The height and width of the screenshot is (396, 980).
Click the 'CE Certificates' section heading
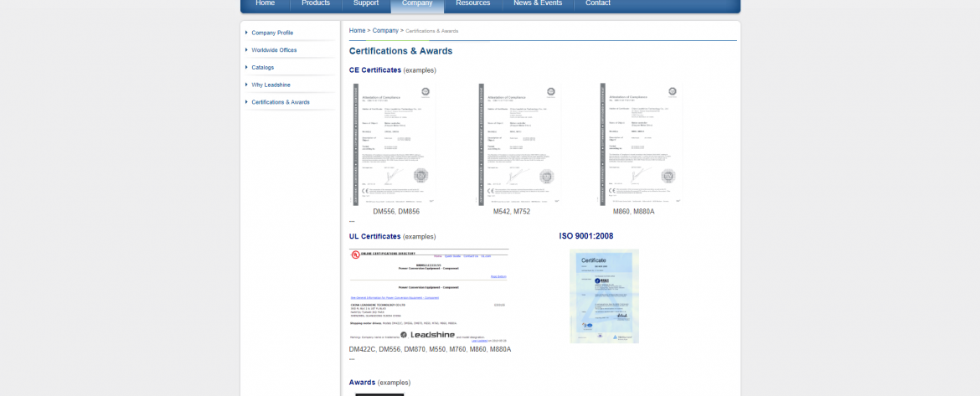(x=375, y=70)
